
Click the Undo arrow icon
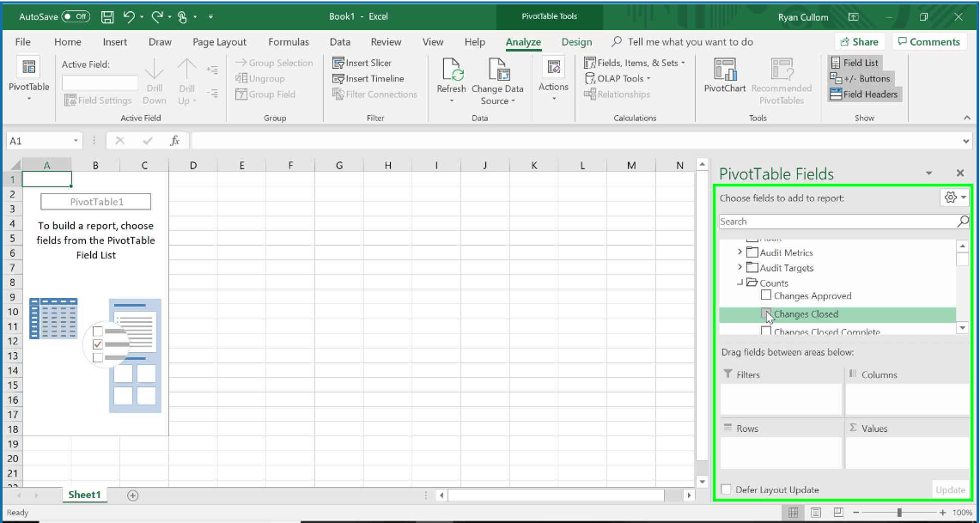point(130,17)
